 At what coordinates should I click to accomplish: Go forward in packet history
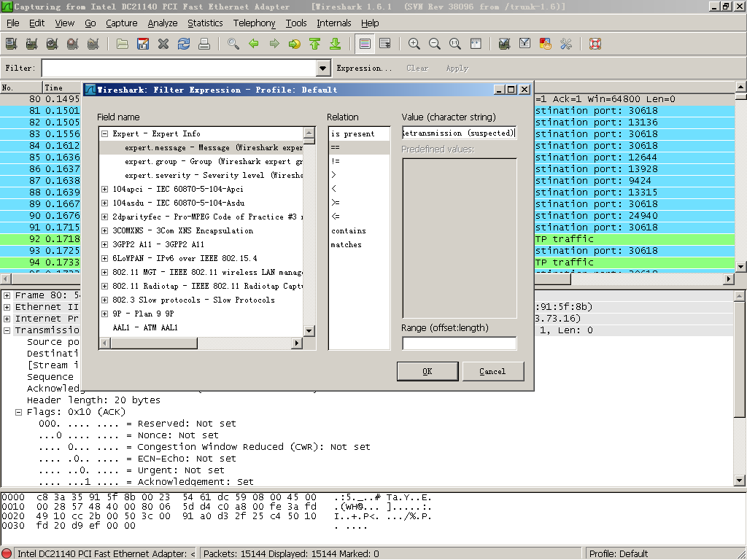(274, 44)
